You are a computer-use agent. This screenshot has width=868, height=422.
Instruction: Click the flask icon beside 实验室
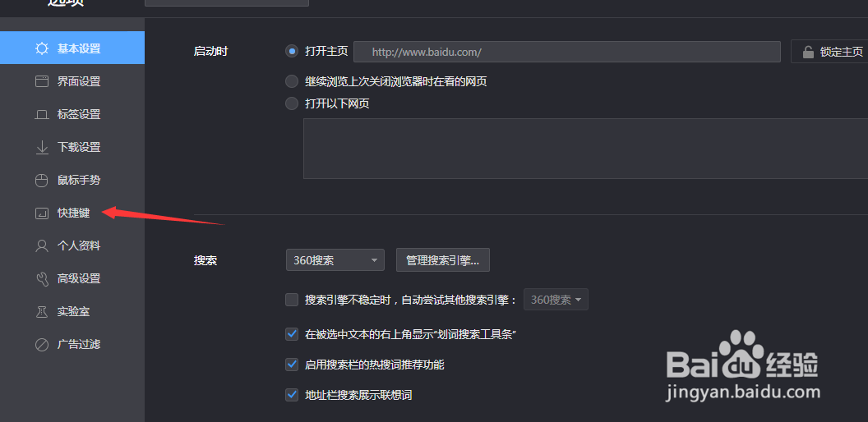tap(42, 312)
